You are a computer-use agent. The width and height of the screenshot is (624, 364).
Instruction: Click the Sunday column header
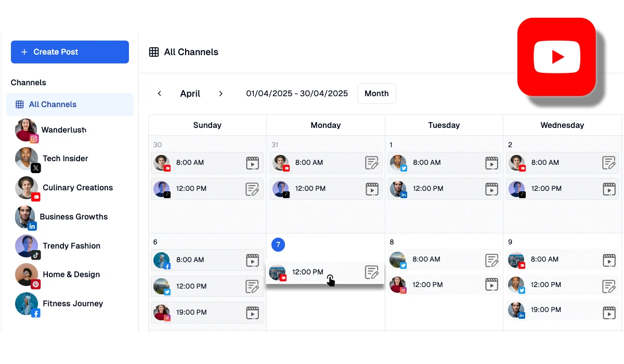coord(207,125)
